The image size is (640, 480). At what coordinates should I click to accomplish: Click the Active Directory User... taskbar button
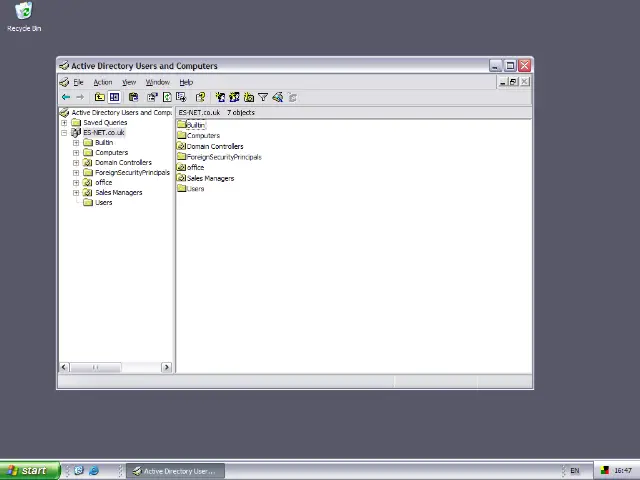176,471
